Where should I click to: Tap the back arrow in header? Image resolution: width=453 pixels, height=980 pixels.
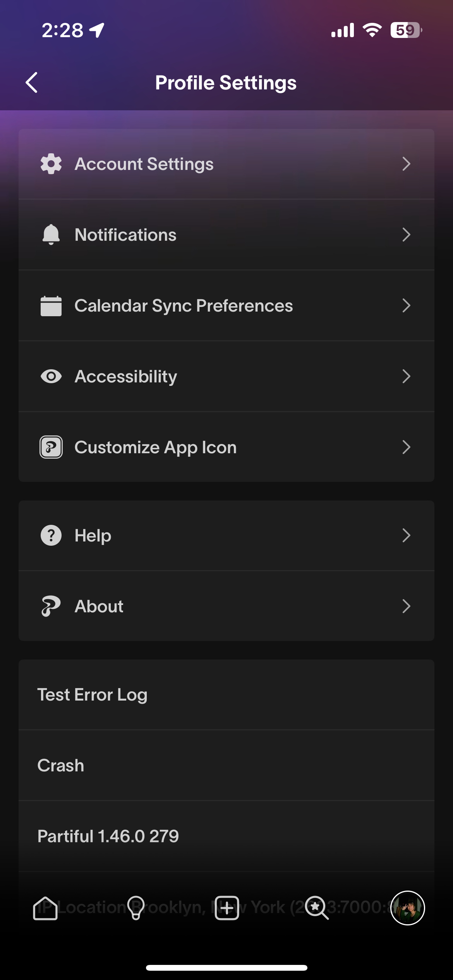(32, 82)
